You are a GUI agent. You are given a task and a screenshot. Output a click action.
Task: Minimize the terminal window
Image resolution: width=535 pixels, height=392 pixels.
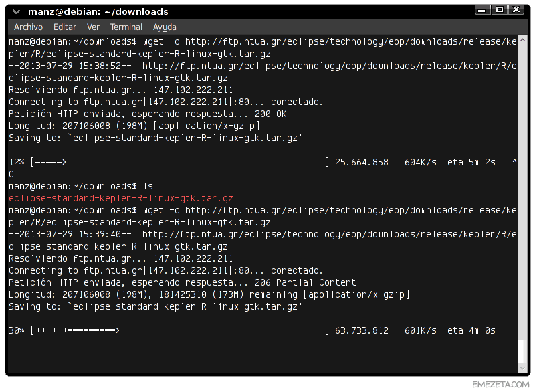tap(482, 10)
